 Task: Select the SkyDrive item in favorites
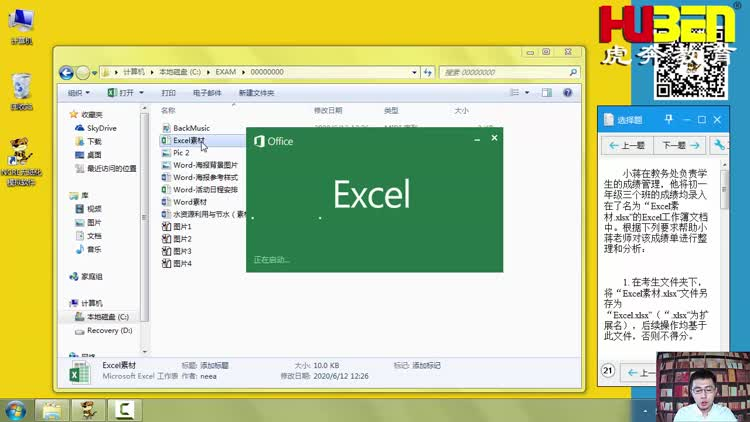(101, 128)
